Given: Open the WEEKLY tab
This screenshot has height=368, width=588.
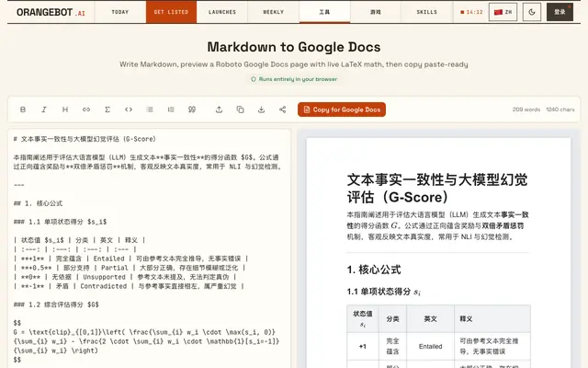Looking at the screenshot, I should pos(274,12).
